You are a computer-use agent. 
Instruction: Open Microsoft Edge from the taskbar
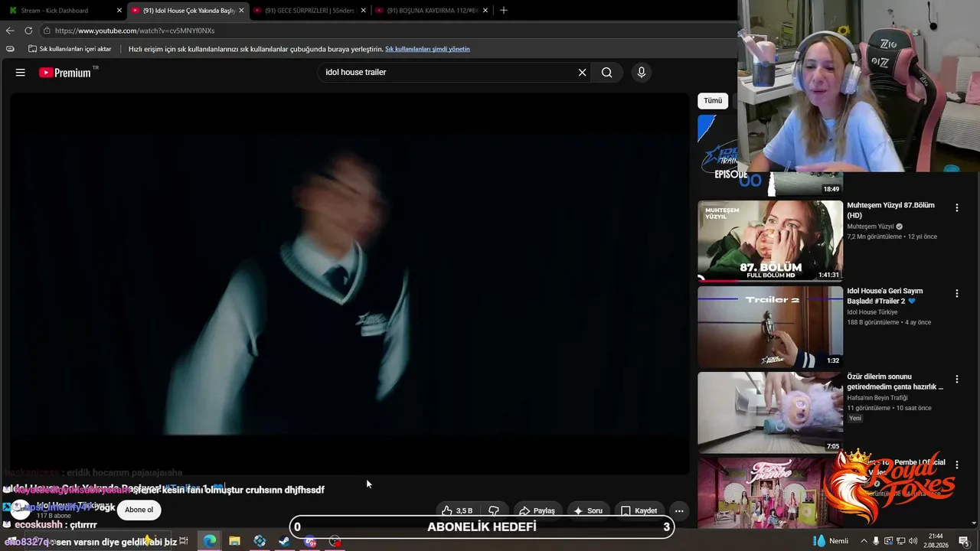[x=209, y=541]
